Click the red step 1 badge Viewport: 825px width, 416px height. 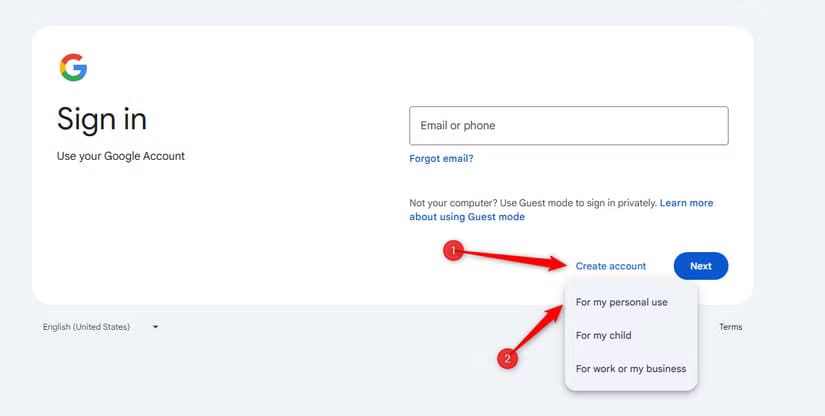coord(453,251)
